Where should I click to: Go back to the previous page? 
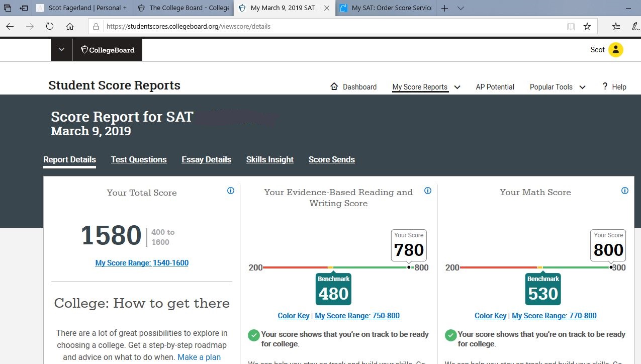click(x=10, y=27)
